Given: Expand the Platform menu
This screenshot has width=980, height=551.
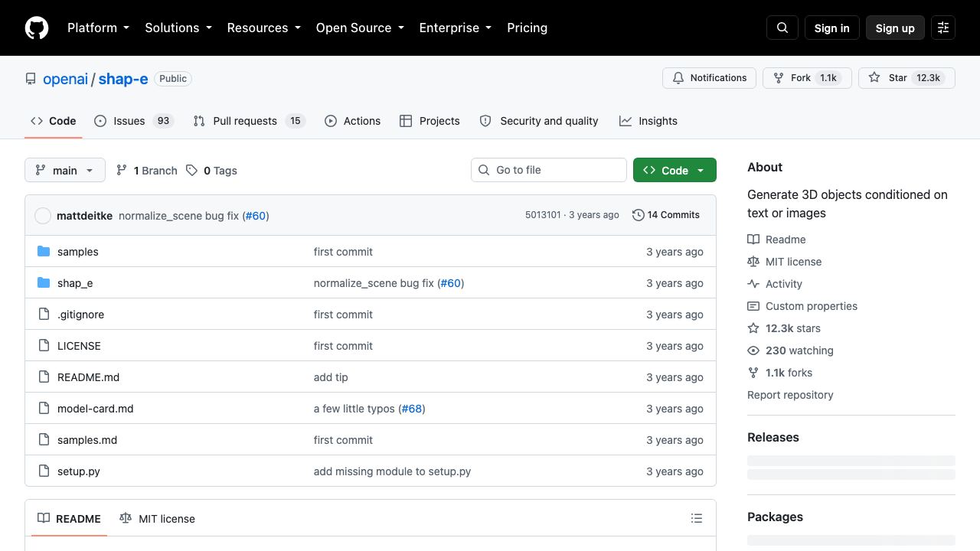Looking at the screenshot, I should (x=98, y=28).
